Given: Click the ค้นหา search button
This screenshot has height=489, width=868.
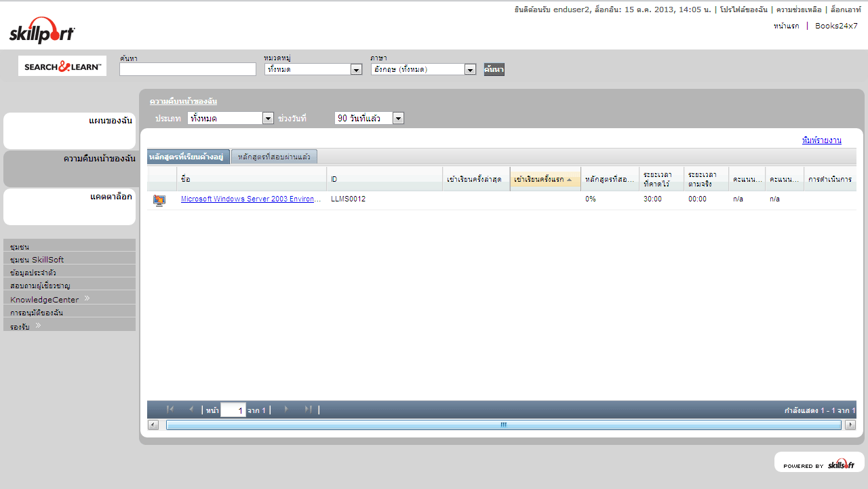Looking at the screenshot, I should point(494,69).
